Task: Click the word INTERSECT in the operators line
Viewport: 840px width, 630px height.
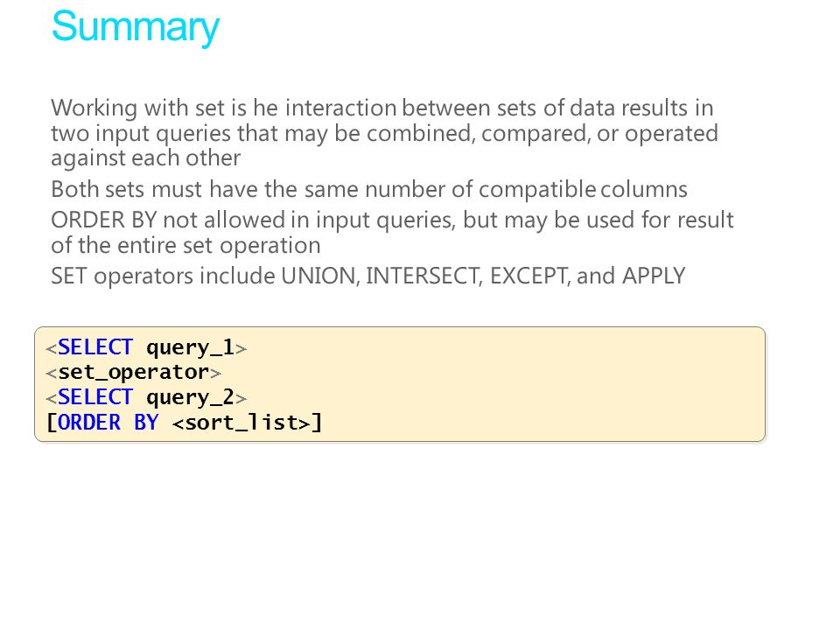Action: (x=424, y=276)
